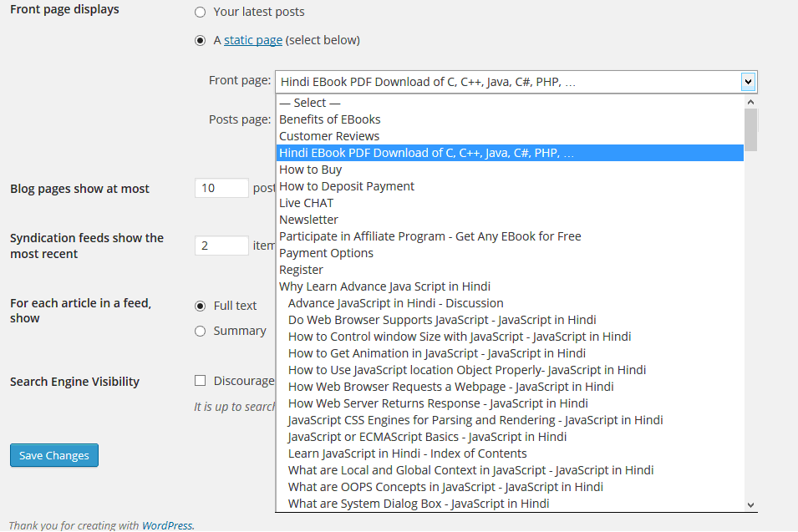Select 'Learn JavaScript in Hindi - Index of Contents'
This screenshot has width=798, height=532.
pyautogui.click(x=408, y=453)
